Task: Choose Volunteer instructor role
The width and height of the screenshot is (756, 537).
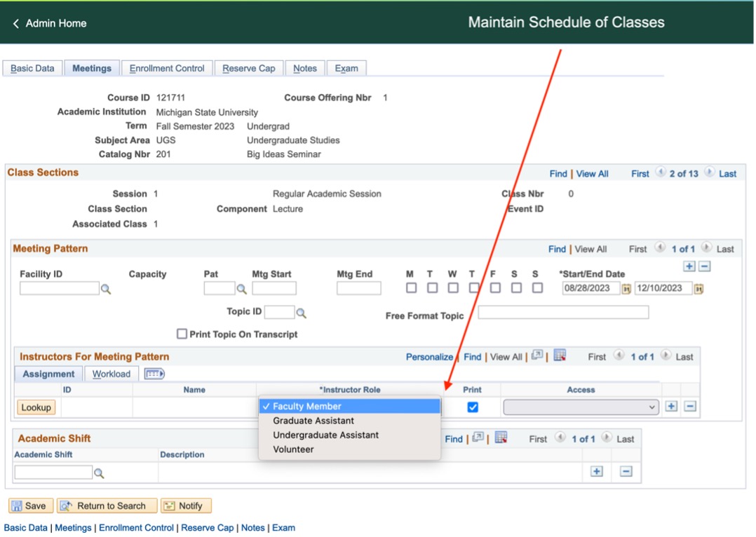Action: coord(349,449)
